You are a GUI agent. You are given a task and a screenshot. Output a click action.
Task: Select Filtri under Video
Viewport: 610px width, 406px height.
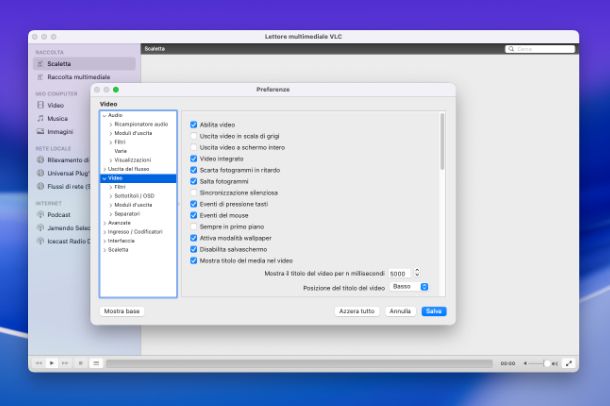(120, 187)
